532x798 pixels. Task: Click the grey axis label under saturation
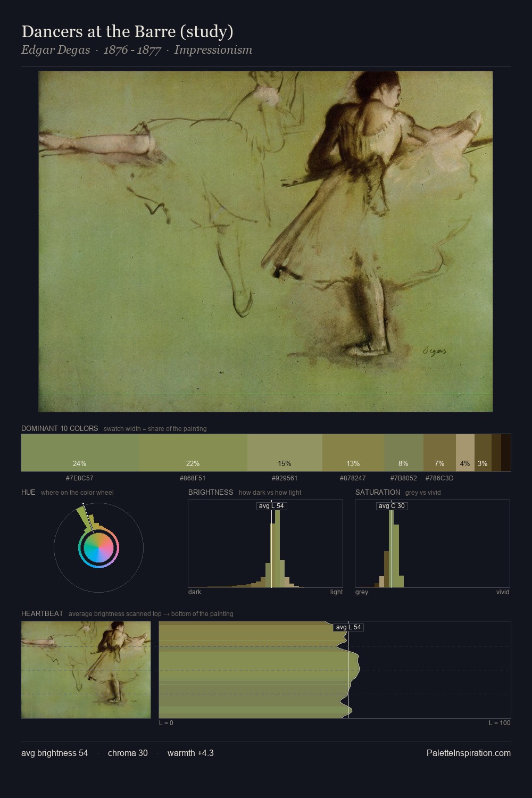click(x=362, y=592)
